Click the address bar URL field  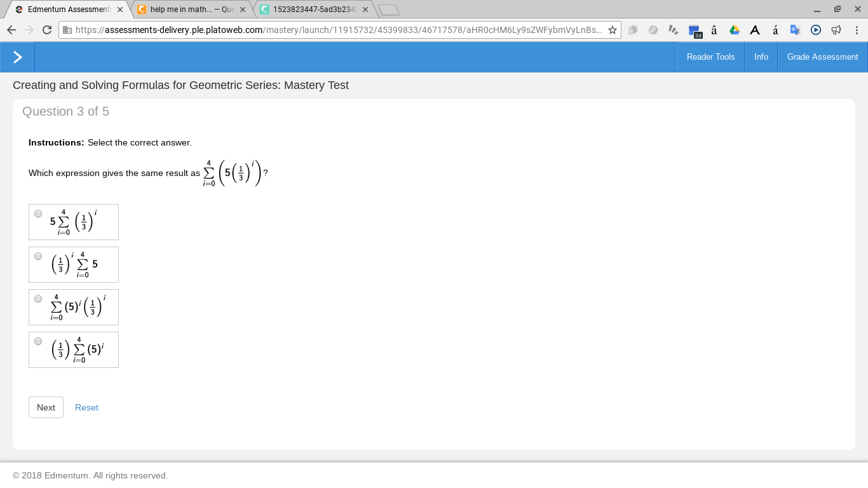click(337, 30)
